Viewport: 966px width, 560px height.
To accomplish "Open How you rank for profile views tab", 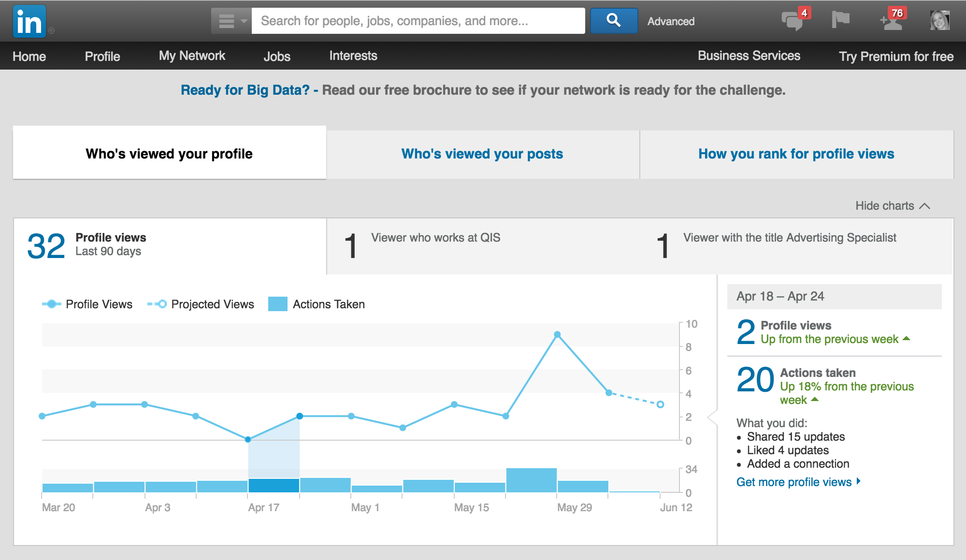I will tap(796, 154).
